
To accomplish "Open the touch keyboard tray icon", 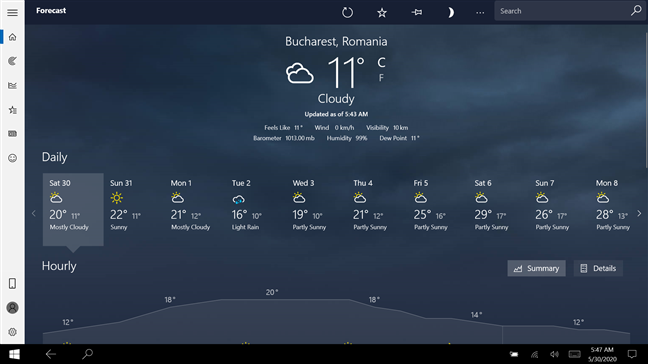I will pyautogui.click(x=574, y=354).
